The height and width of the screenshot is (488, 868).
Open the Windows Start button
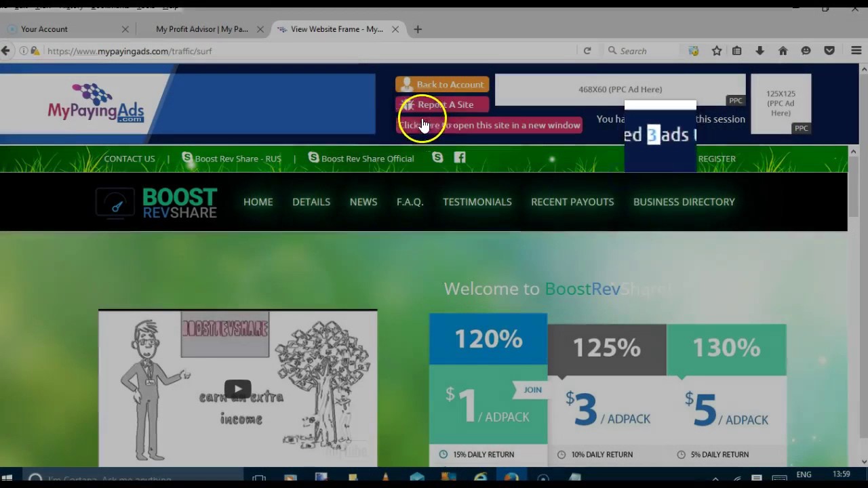pos(7,478)
